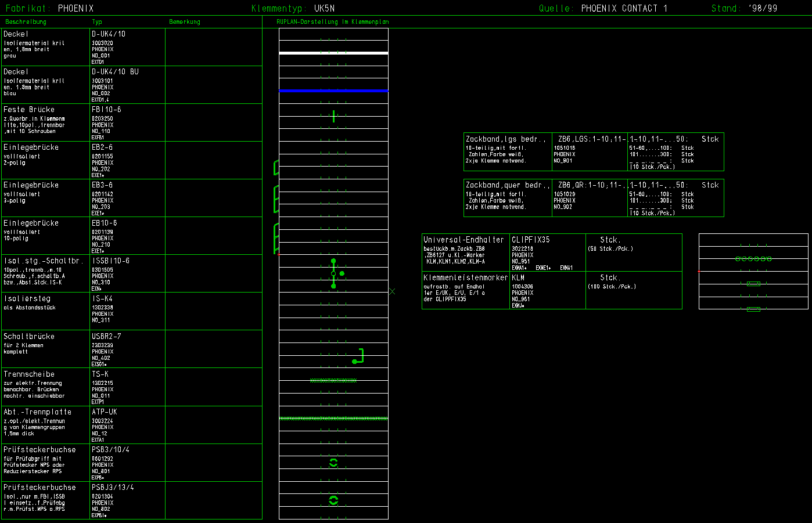Select the 'ZB6,LGS:1-10,11-' type text
Image resolution: width=812 pixels, height=523 pixels.
click(x=592, y=139)
